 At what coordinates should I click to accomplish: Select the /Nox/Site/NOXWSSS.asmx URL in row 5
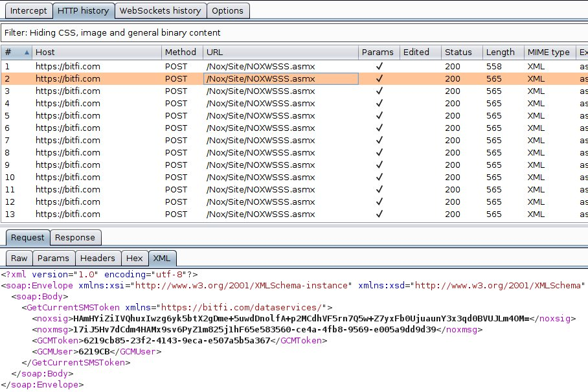coord(260,116)
